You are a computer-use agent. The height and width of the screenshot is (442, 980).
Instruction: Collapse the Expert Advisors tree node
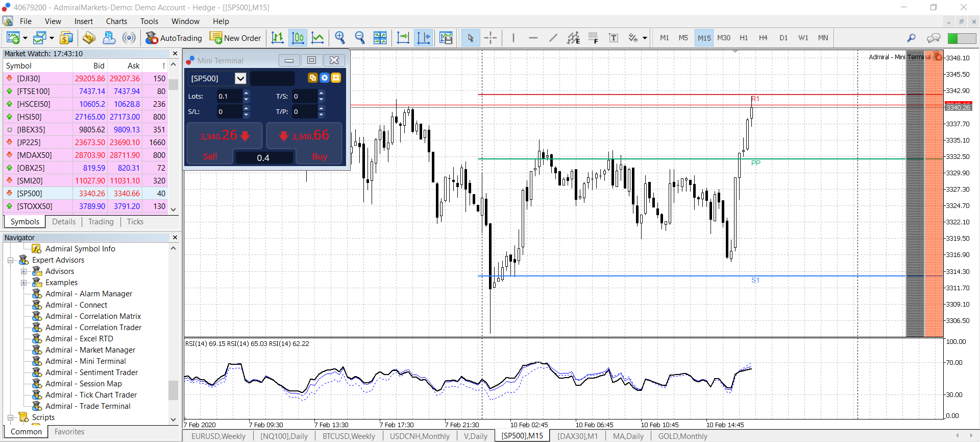(x=10, y=260)
